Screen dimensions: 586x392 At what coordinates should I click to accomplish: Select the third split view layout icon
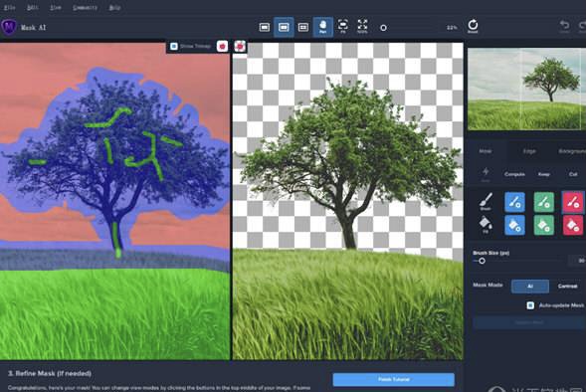[x=303, y=27]
